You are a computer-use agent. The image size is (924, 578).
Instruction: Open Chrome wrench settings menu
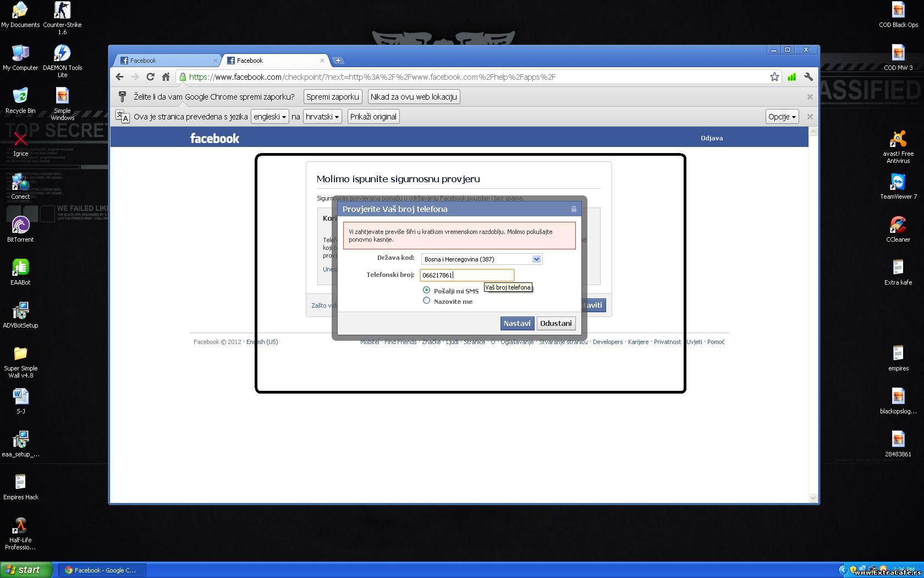(809, 77)
